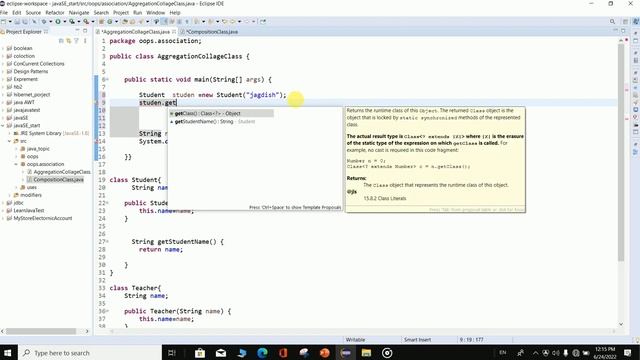Open the Refactor menu

[55, 13]
